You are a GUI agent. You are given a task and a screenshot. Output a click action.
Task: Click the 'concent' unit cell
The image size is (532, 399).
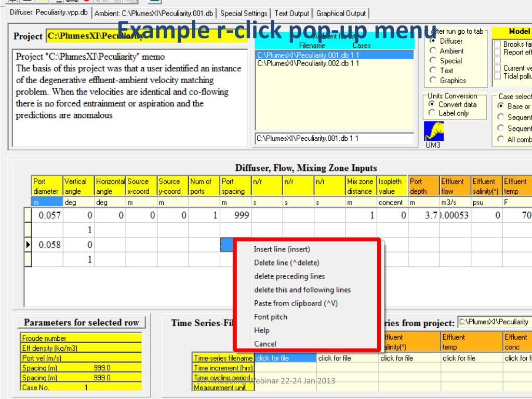tap(392, 202)
